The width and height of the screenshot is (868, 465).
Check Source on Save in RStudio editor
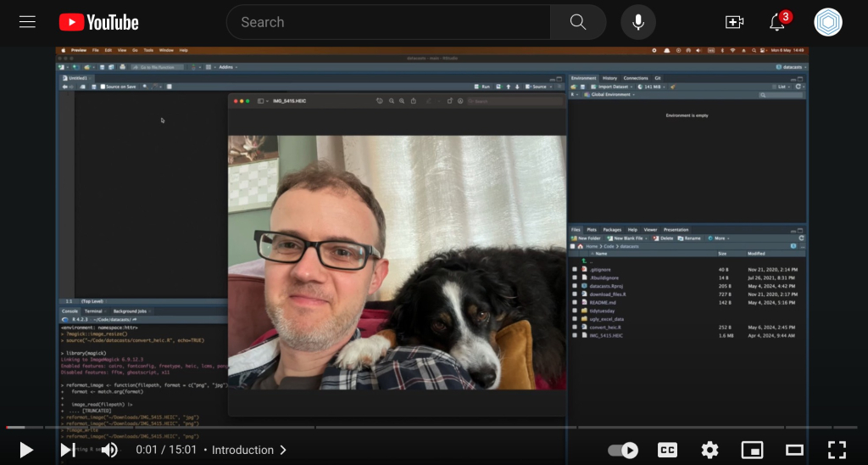[103, 87]
